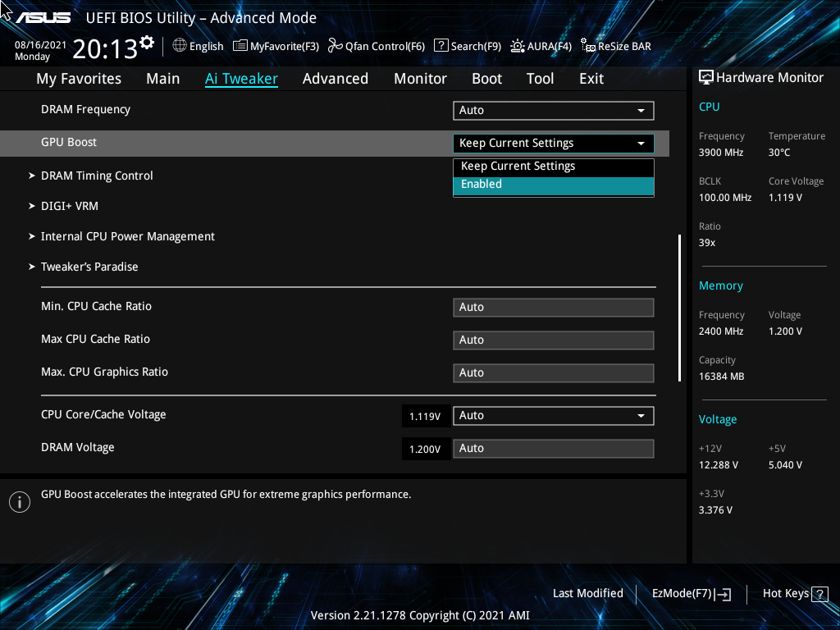Select the Ai Tweaker tab
The image size is (840, 630).
241,79
